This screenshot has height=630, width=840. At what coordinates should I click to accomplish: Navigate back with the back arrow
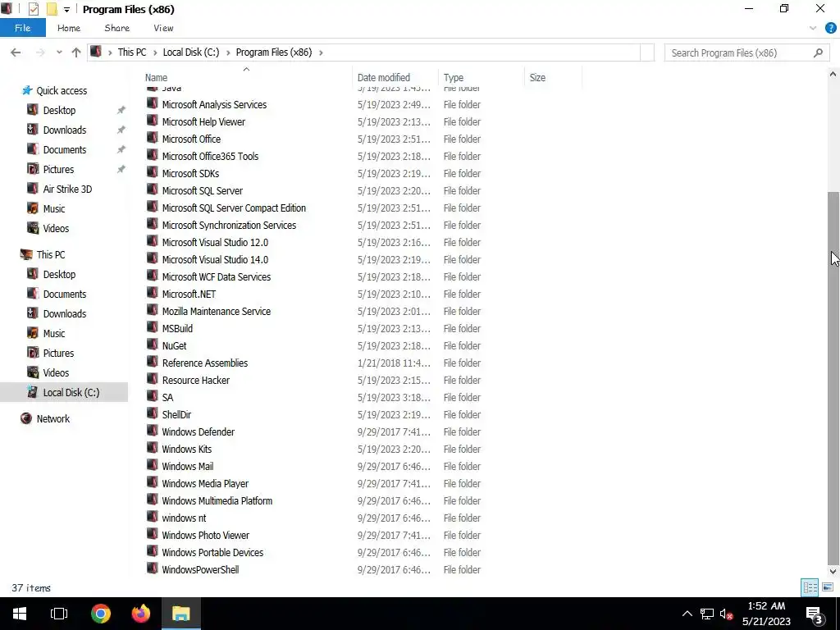[16, 52]
